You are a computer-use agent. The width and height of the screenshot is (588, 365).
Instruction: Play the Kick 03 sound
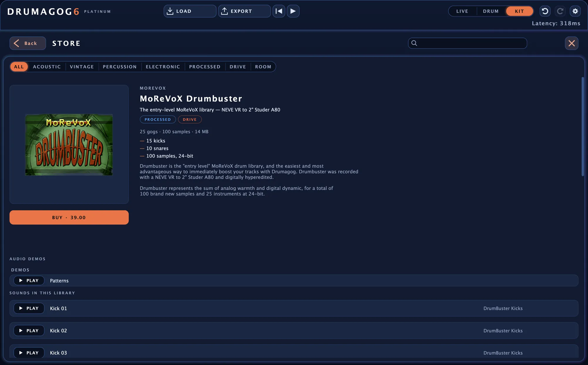coord(29,353)
